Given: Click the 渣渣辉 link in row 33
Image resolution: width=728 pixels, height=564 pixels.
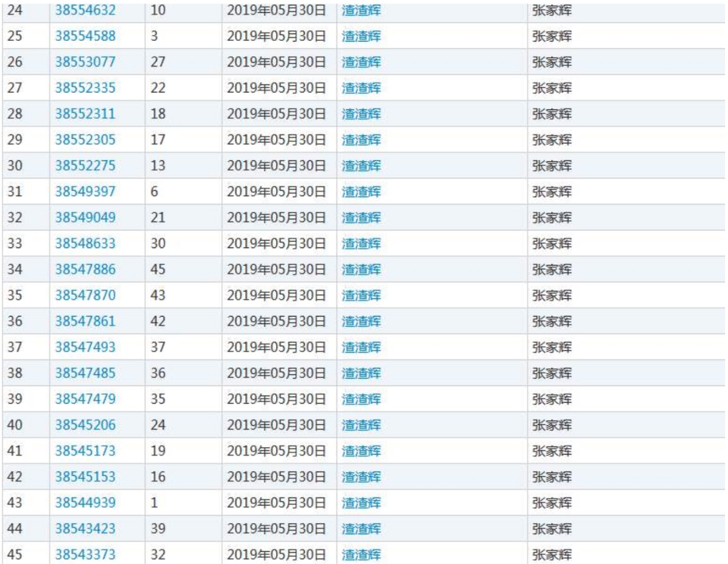Looking at the screenshot, I should coord(361,243).
